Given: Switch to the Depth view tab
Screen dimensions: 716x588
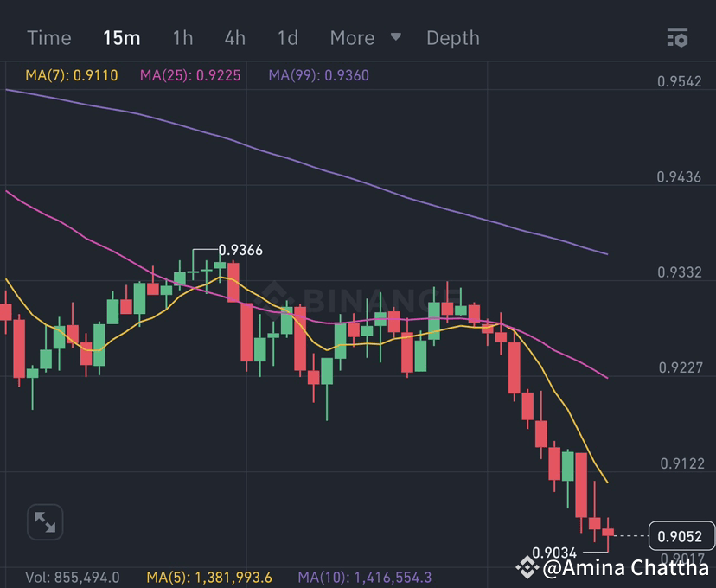Looking at the screenshot, I should 452,37.
